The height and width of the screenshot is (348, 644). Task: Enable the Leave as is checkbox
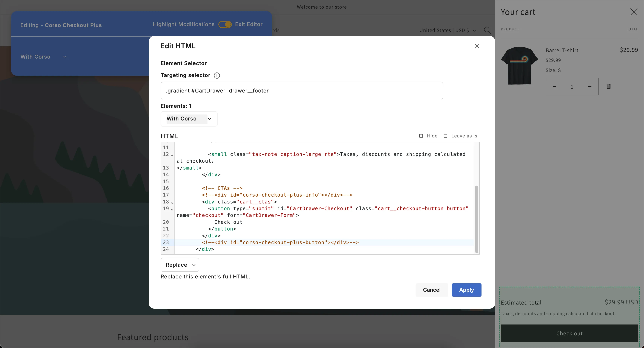click(445, 136)
